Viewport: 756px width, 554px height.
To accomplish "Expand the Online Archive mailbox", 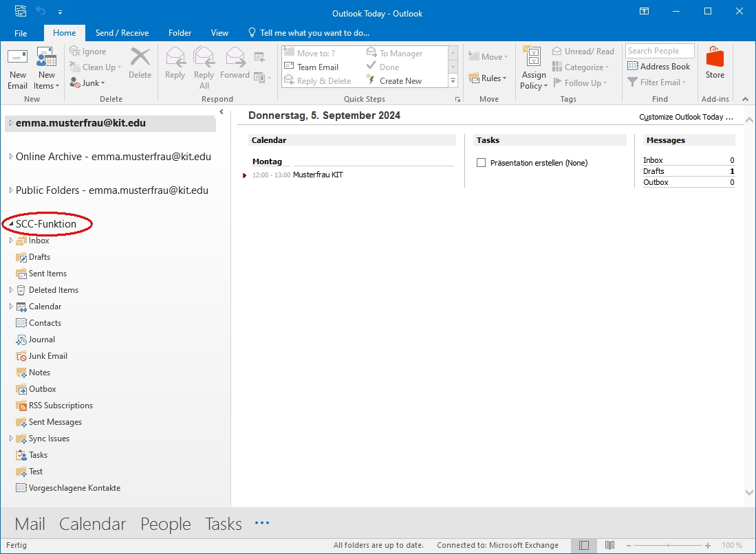I will (10, 157).
